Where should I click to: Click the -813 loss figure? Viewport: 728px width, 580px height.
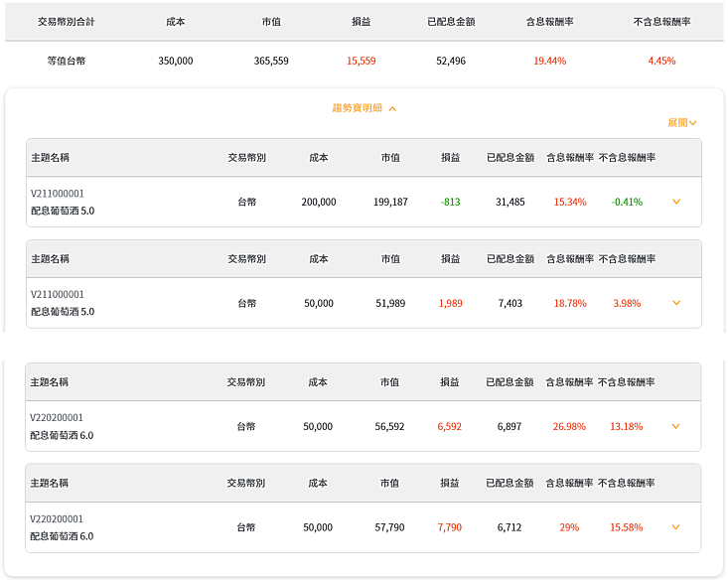(450, 202)
